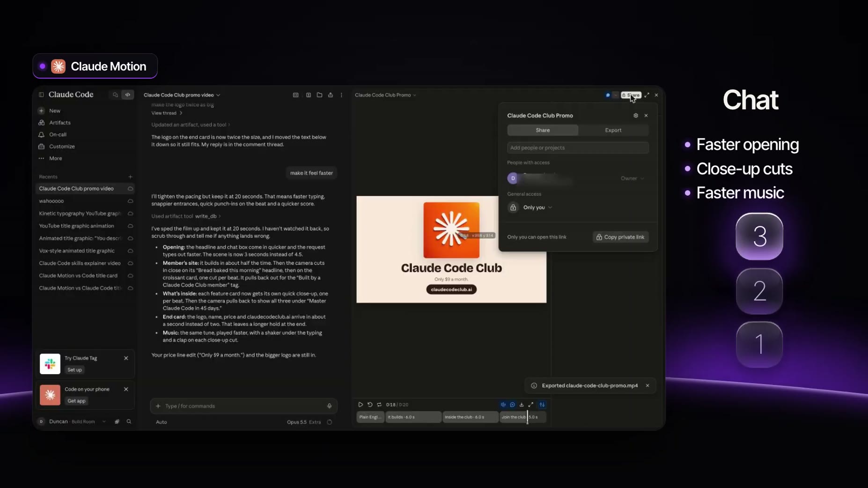Open the three-dot more menu in chat header
The height and width of the screenshot is (488, 868).
(341, 95)
